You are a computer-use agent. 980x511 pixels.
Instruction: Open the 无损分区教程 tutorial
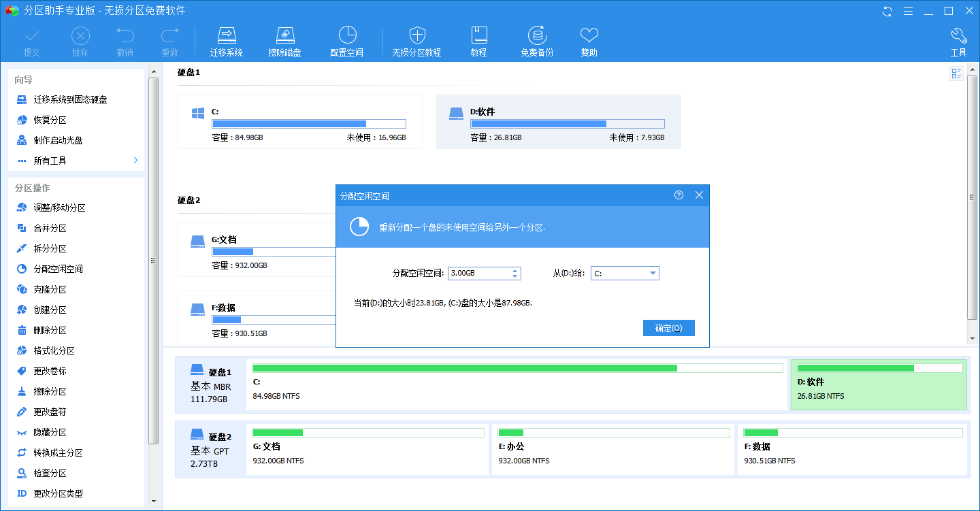point(416,42)
